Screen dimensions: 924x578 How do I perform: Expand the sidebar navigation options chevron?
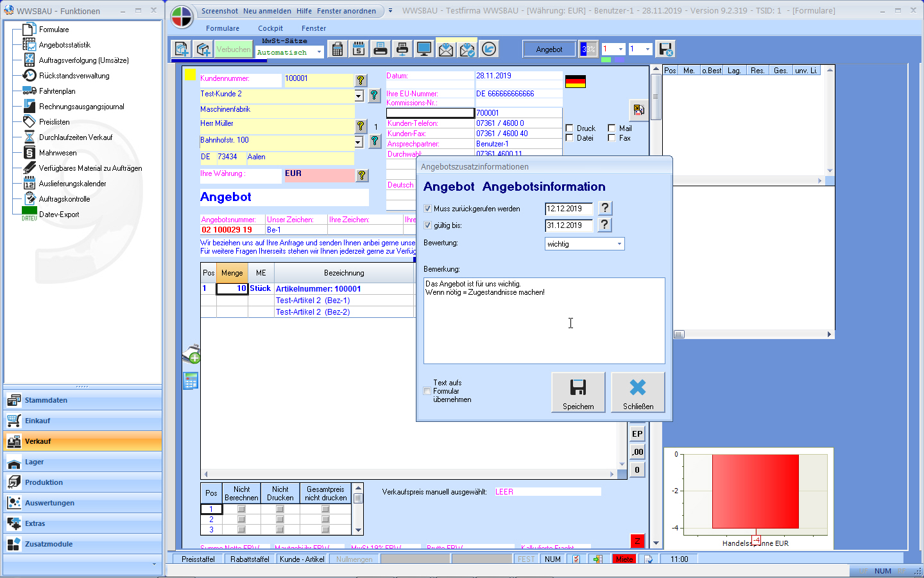click(x=154, y=564)
